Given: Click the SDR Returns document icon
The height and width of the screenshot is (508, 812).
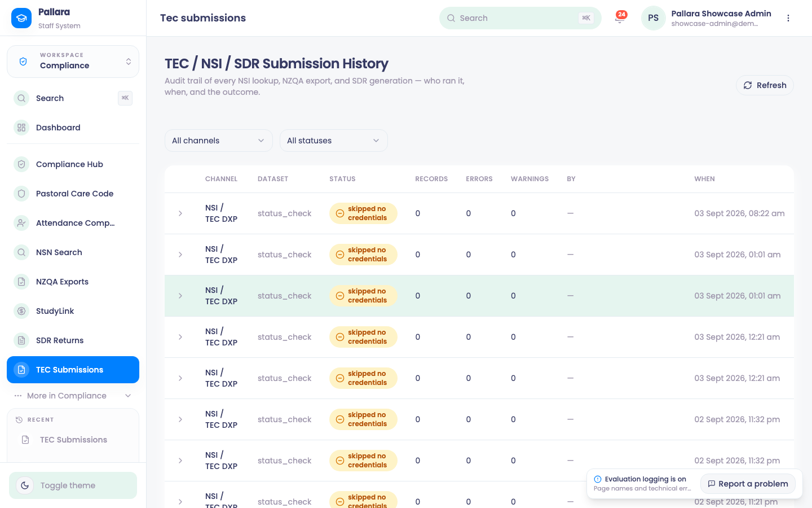Looking at the screenshot, I should point(21,340).
